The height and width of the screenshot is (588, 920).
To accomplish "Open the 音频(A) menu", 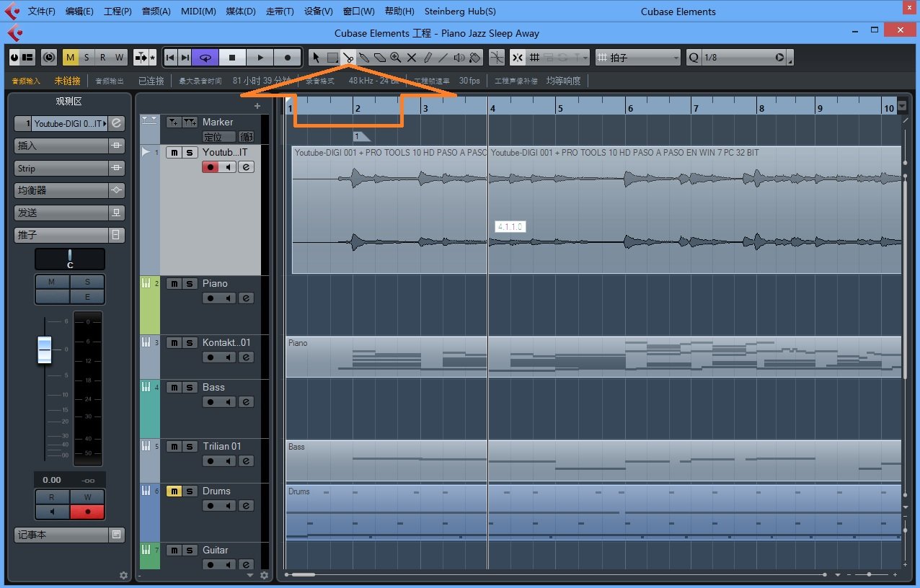I will click(x=156, y=12).
